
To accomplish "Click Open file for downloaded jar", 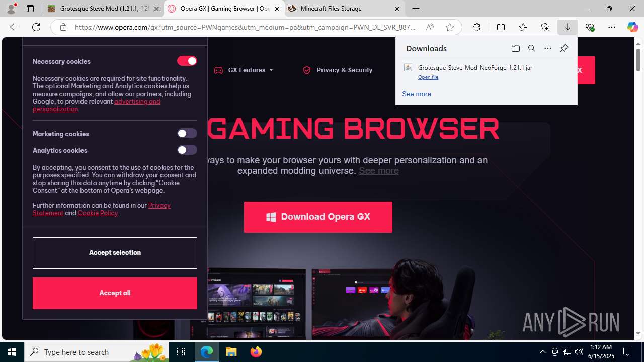I will (x=428, y=77).
